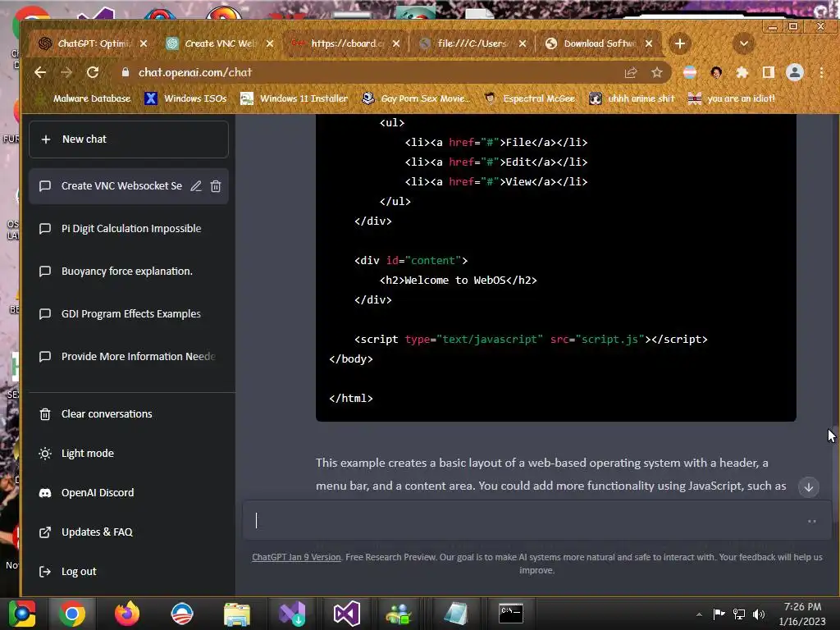Open Updates & FAQ link
The width and height of the screenshot is (840, 630).
[129, 532]
